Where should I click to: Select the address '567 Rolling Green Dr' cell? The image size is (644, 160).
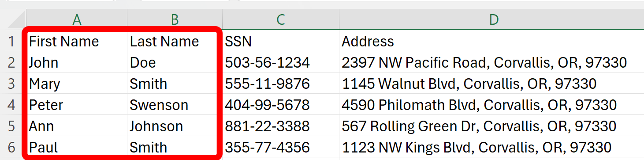click(491, 126)
